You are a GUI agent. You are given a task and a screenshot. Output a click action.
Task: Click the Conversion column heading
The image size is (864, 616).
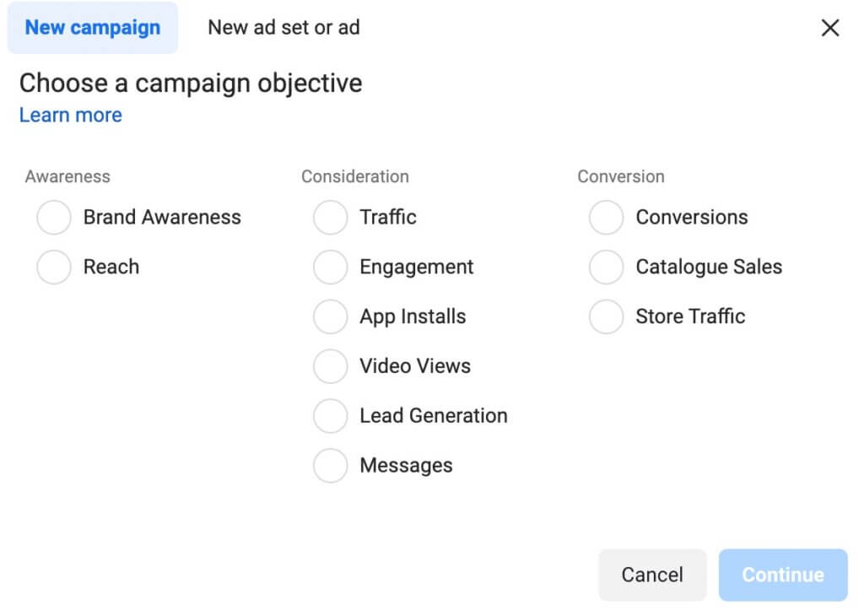pos(621,176)
